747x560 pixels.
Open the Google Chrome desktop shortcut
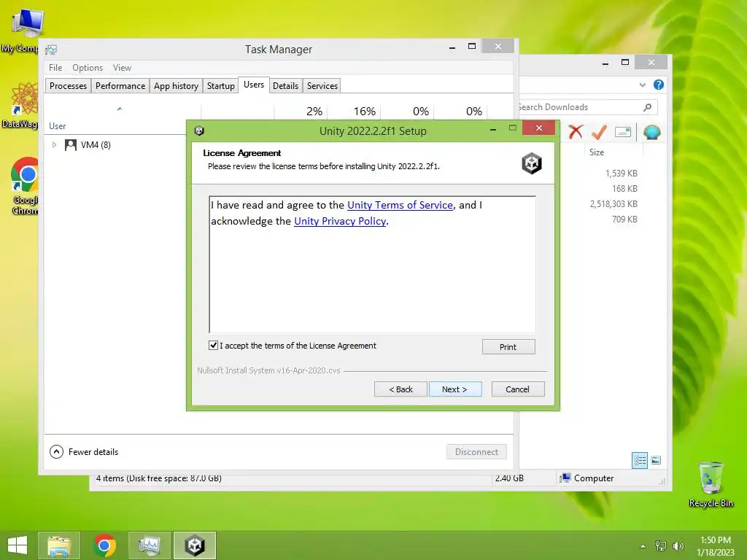pos(24,187)
